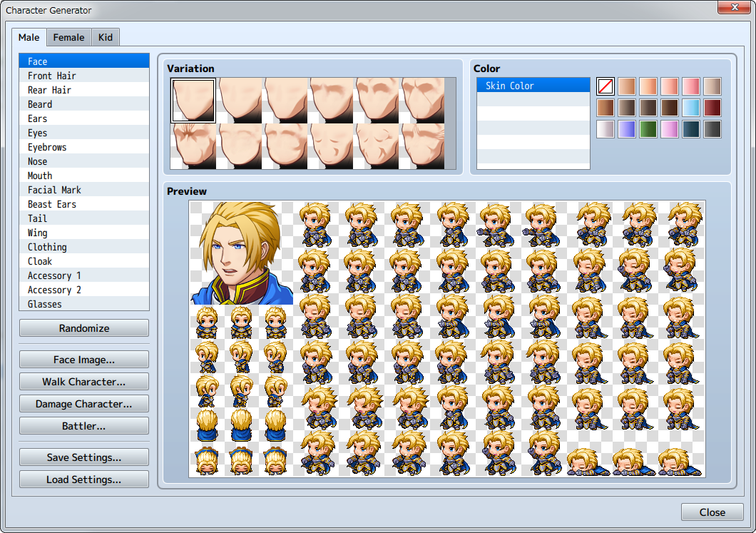Select Facial Mark in parts list
The width and height of the screenshot is (756, 533).
coord(84,190)
